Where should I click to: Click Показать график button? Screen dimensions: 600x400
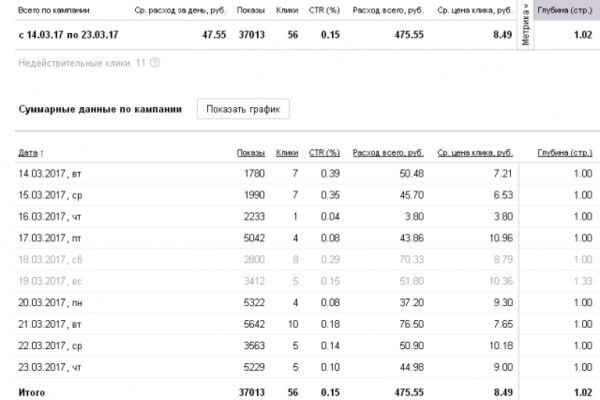243,109
